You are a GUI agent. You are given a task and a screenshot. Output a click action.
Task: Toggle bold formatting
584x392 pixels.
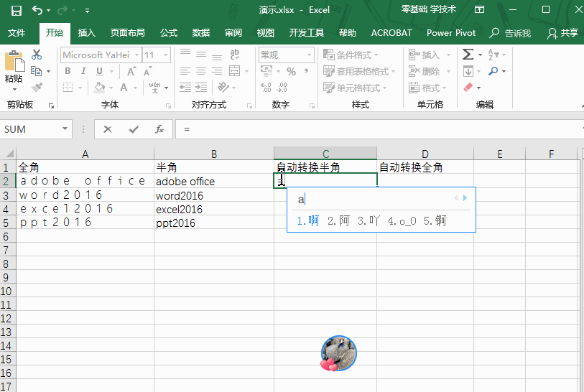(68, 71)
